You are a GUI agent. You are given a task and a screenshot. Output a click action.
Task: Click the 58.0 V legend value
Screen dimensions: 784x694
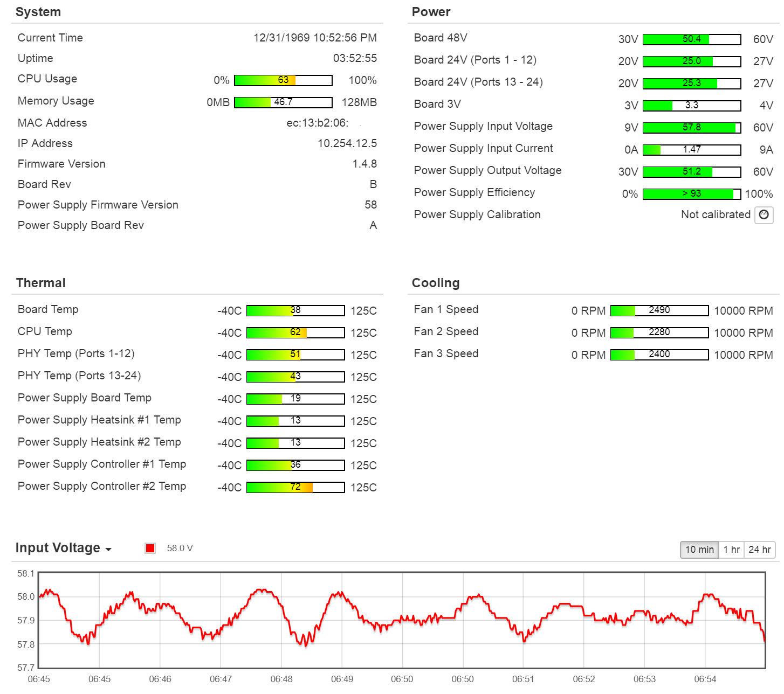(180, 549)
